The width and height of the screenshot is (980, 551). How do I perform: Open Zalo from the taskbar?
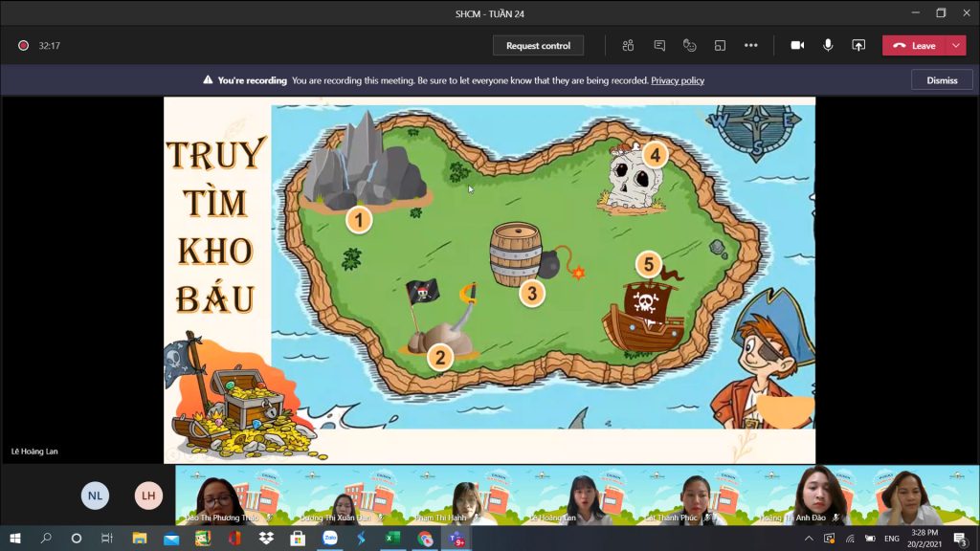[x=330, y=539]
